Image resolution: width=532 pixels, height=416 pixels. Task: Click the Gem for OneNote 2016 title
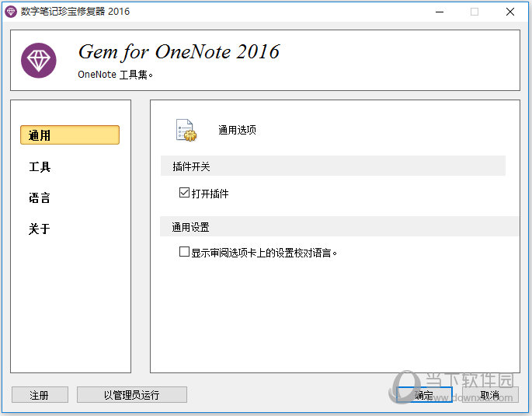(179, 52)
